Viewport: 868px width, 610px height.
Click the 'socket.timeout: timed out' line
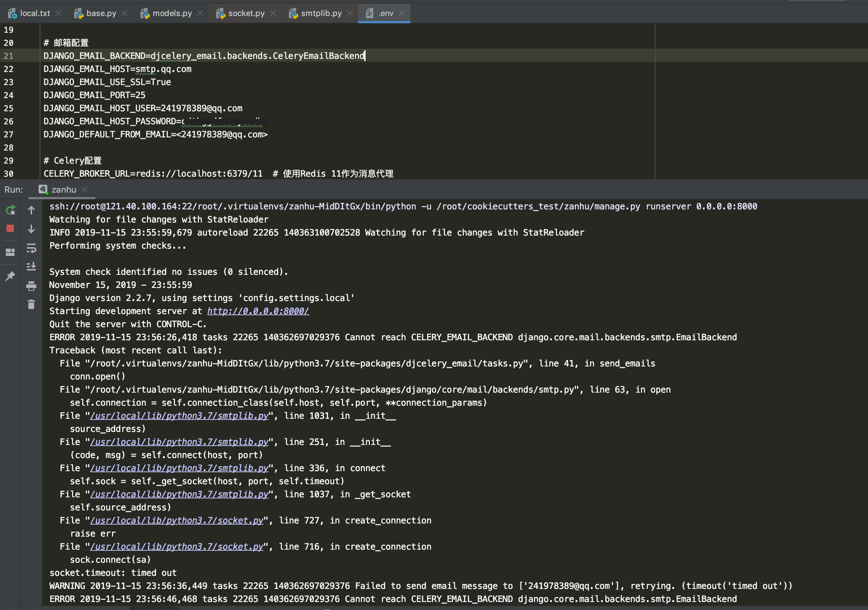point(113,573)
